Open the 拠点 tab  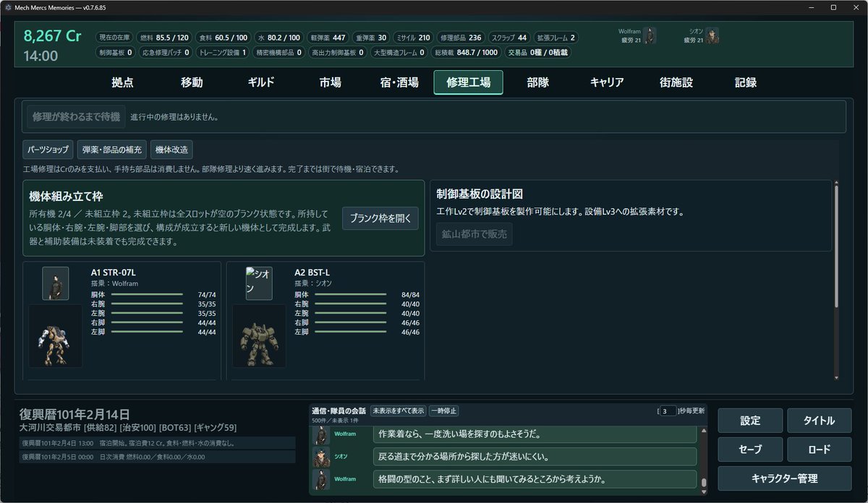click(x=122, y=82)
